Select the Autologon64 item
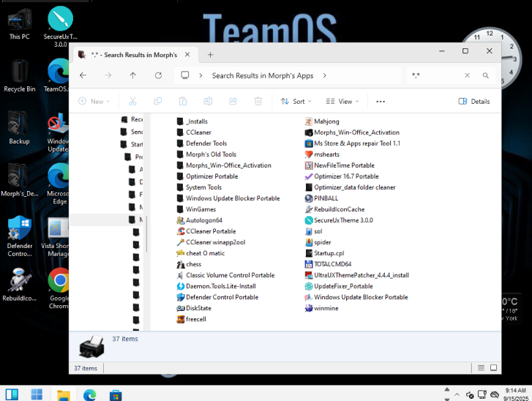The height and width of the screenshot is (401, 532). pos(200,220)
